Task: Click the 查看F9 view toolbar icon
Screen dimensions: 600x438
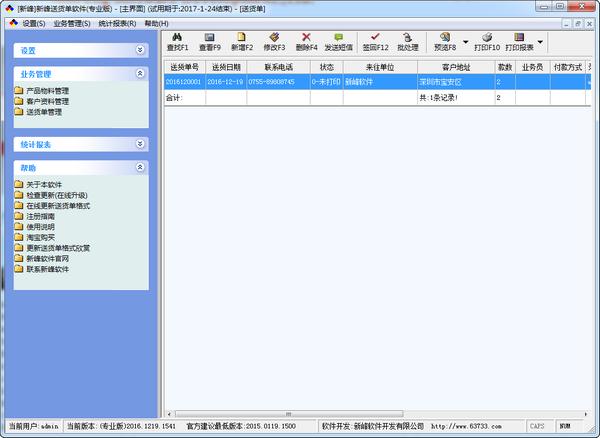Action: [210, 41]
